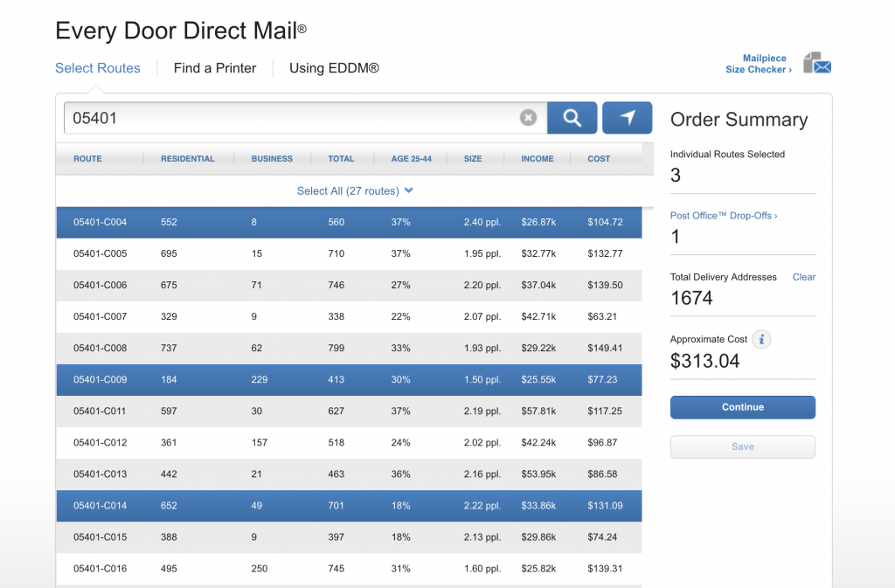Expand the Select All (27 routes) chevron

tap(409, 190)
